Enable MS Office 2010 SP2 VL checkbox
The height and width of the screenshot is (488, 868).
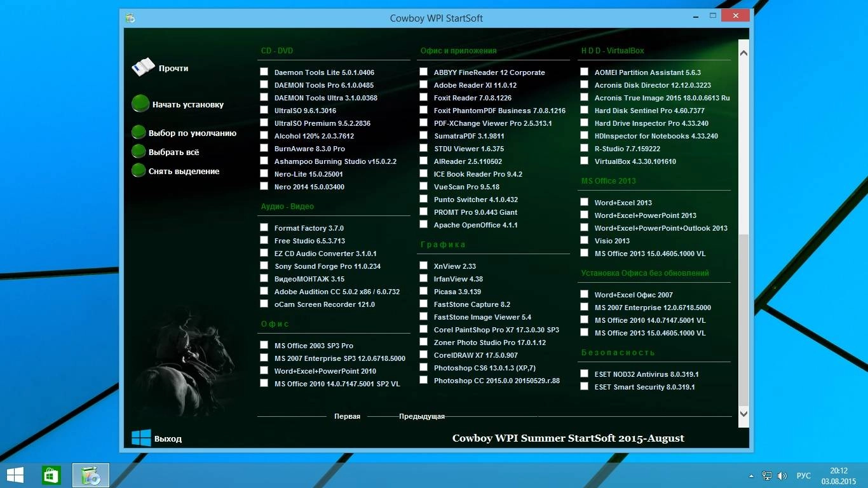264,383
